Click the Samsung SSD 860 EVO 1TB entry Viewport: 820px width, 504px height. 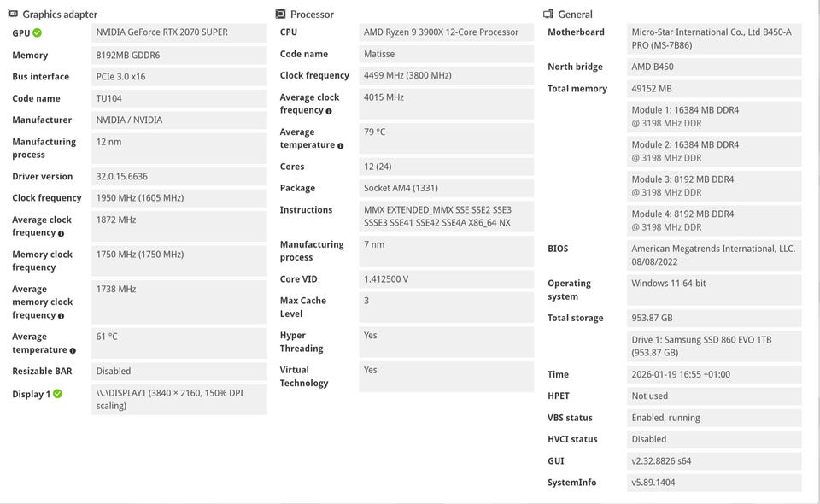tap(714, 346)
